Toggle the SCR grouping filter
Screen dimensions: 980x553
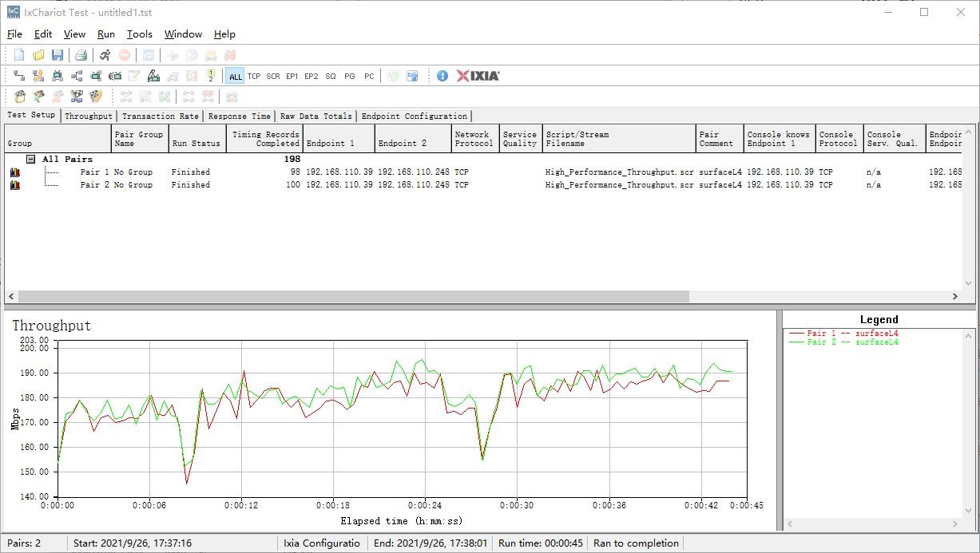click(273, 77)
